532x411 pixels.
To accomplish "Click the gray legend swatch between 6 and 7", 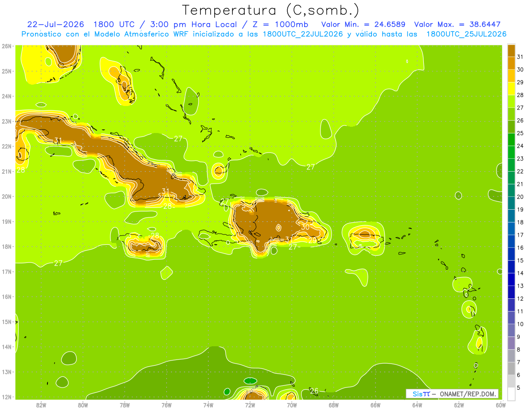I will point(511,368).
